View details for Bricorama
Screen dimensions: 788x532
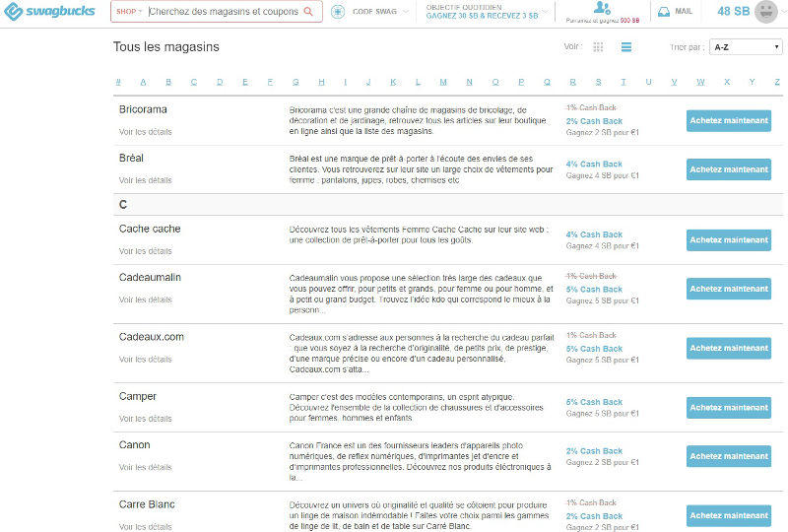(x=145, y=132)
